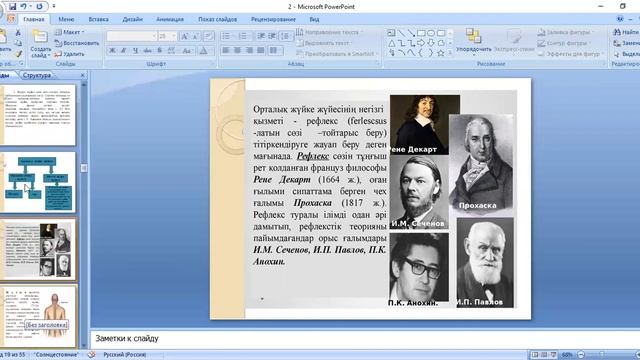Click the Format Painter brush icon
This screenshot has width=640, height=360.
[18, 53]
